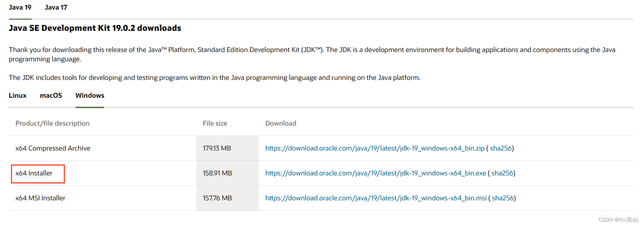
Task: Switch to the Java 17 tab
Action: click(56, 7)
